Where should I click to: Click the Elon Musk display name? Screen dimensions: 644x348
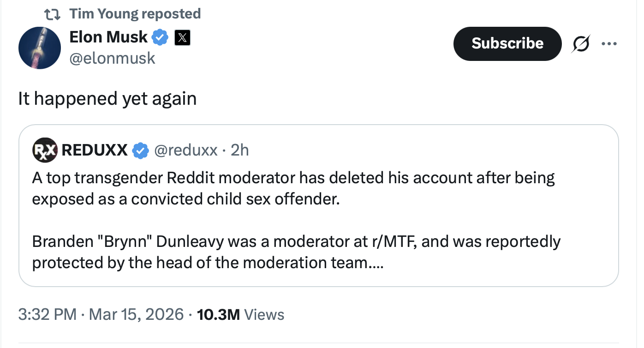point(108,37)
